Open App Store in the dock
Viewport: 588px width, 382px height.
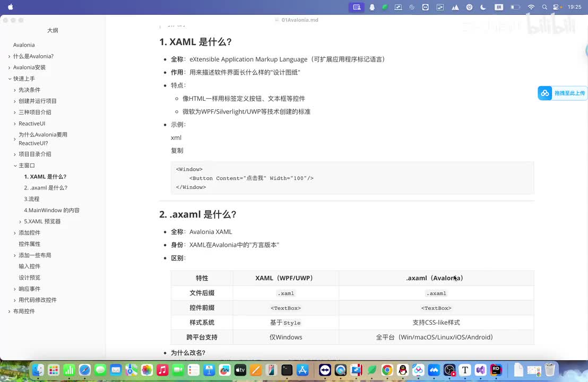[x=302, y=370]
